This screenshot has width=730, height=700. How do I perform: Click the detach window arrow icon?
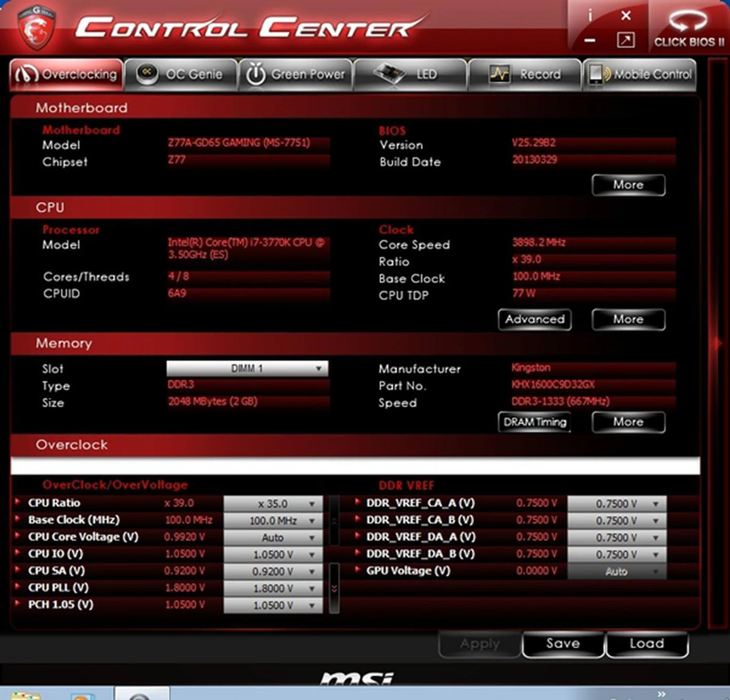pyautogui.click(x=625, y=40)
